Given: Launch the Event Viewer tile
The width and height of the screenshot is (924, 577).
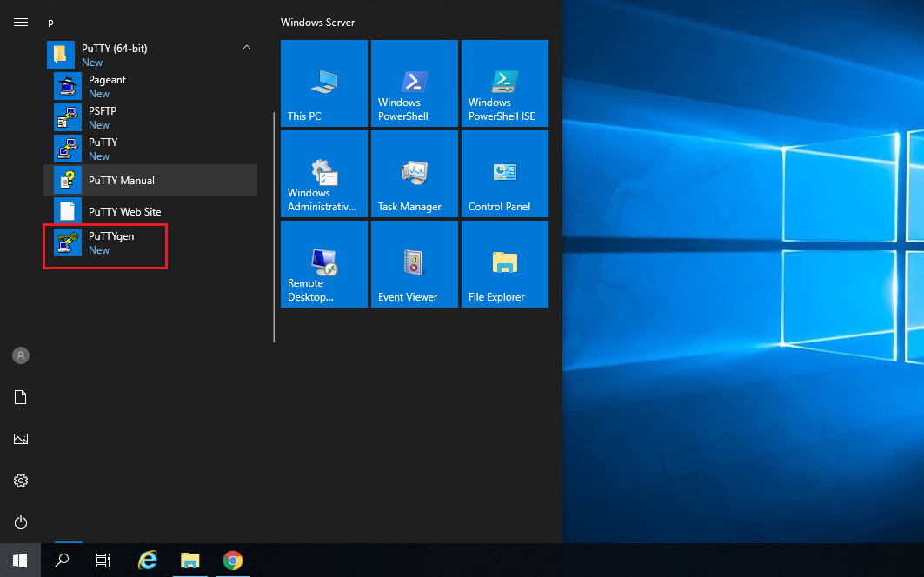Looking at the screenshot, I should (x=415, y=264).
